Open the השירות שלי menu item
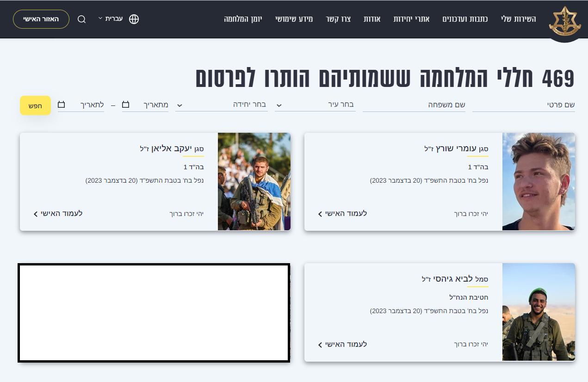The width and height of the screenshot is (588, 382). (x=518, y=19)
